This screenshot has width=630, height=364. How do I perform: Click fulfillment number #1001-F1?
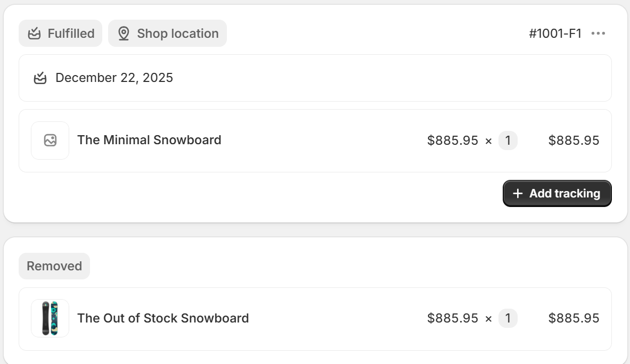pyautogui.click(x=555, y=34)
